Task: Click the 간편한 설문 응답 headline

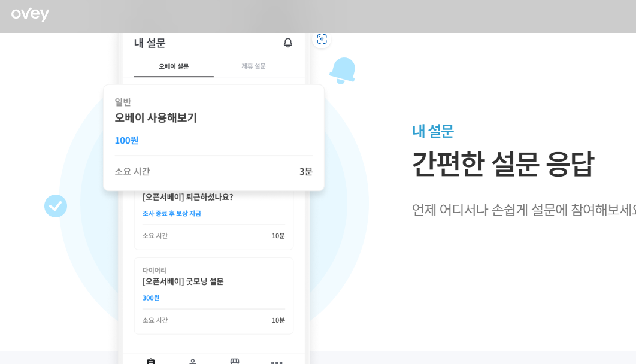Action: click(503, 164)
